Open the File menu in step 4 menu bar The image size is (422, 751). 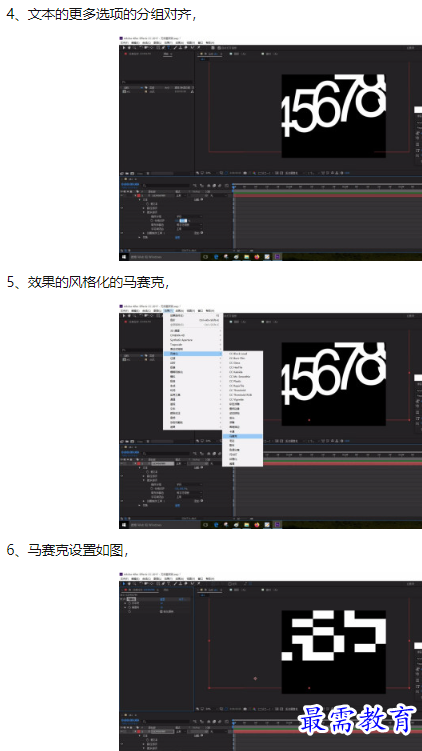click(124, 43)
